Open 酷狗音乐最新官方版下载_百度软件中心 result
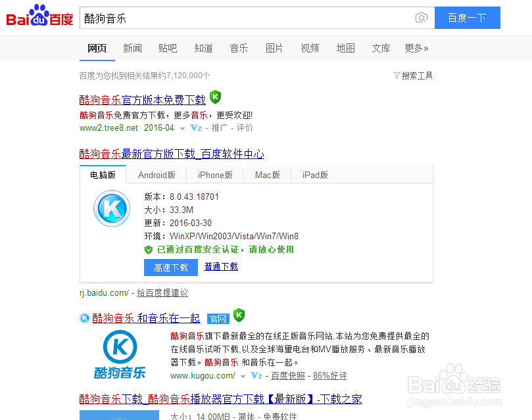 (x=172, y=154)
